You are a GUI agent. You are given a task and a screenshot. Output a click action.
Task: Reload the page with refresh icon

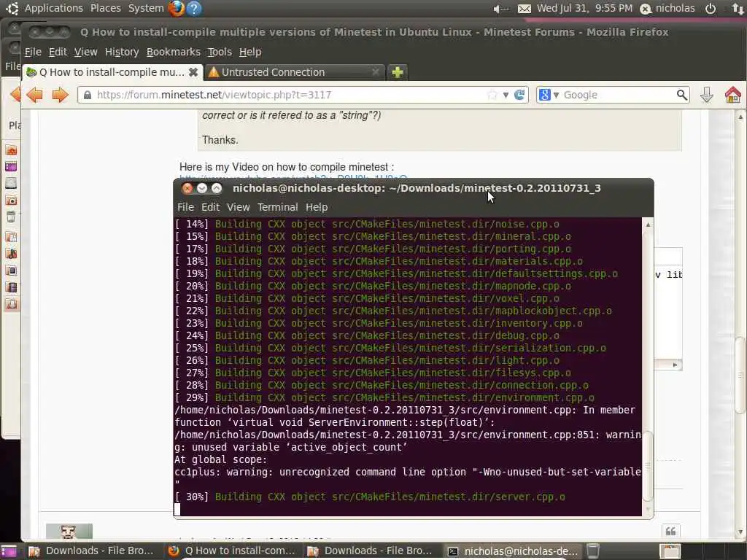pyautogui.click(x=519, y=95)
